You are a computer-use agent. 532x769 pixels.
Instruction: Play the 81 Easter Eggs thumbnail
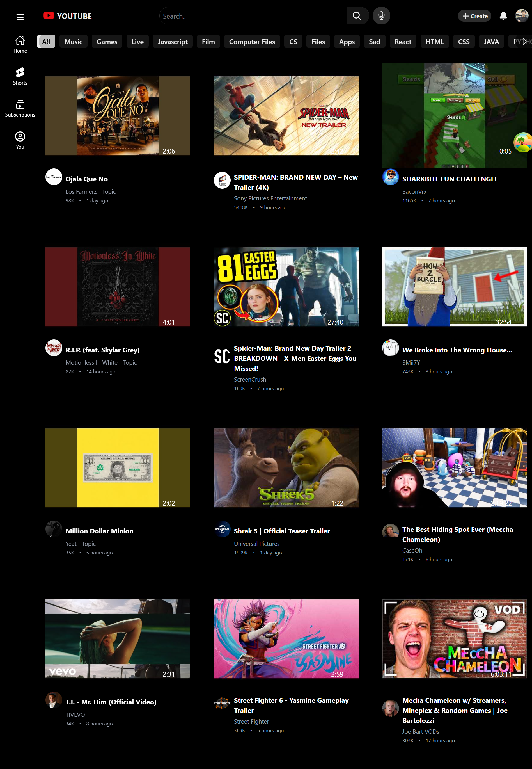(x=286, y=287)
